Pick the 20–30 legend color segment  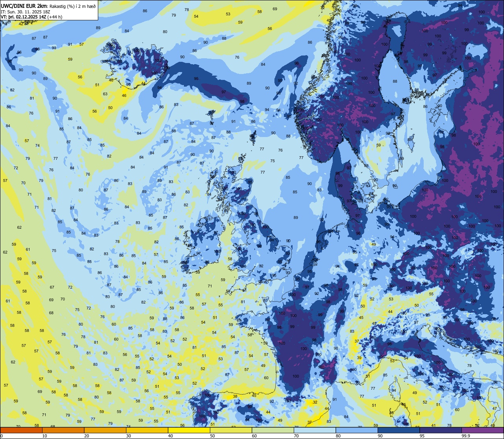pos(105,430)
